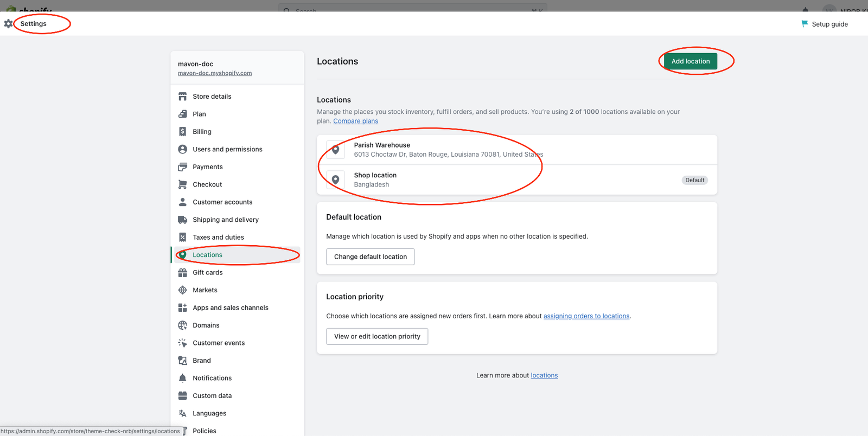The width and height of the screenshot is (868, 436).
Task: Click the Notifications bell icon
Action: point(183,378)
